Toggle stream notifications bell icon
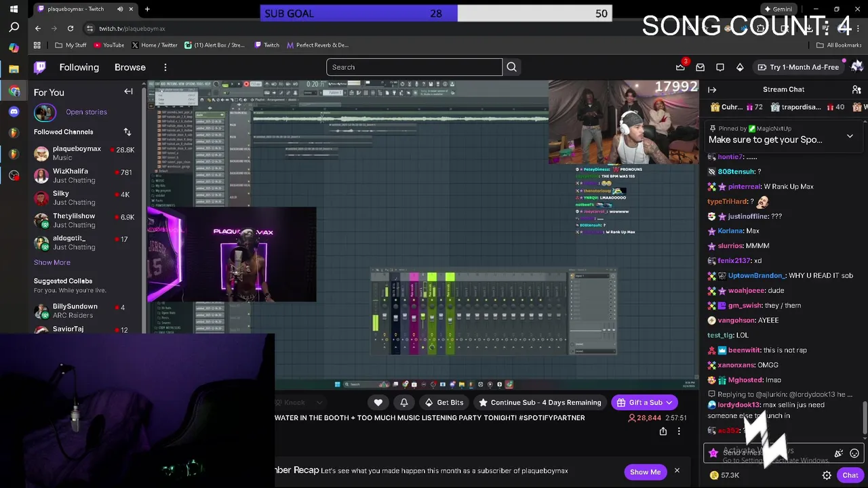The height and width of the screenshot is (488, 868). coord(404,403)
